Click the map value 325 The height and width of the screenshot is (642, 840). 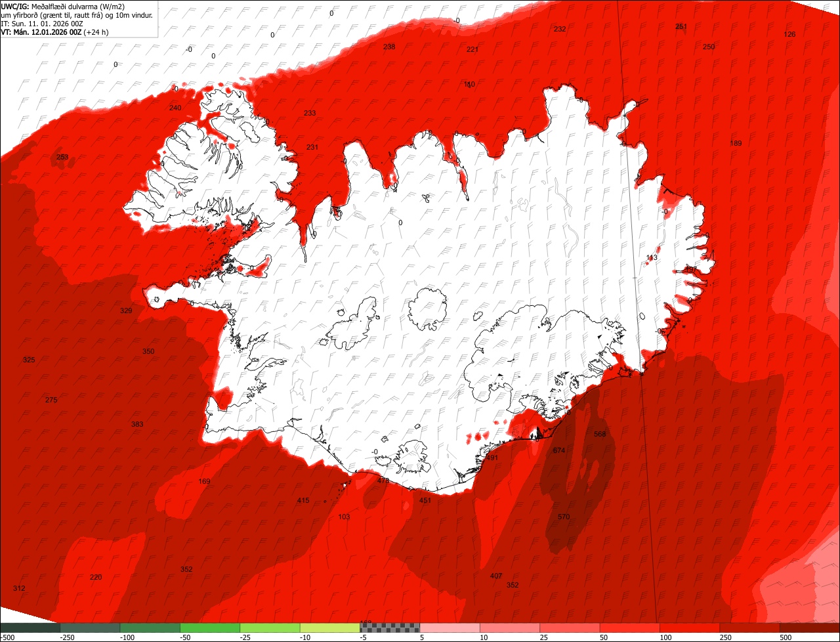point(29,360)
